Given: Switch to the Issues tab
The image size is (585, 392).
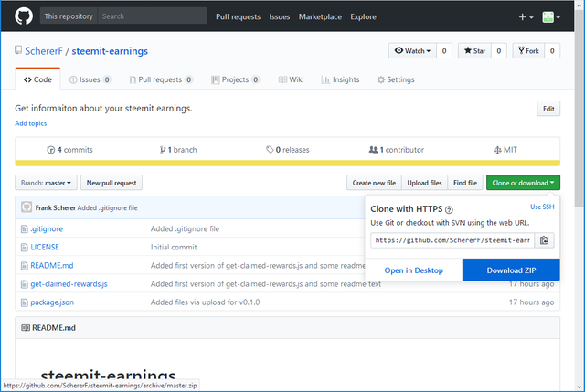Looking at the screenshot, I should 90,79.
